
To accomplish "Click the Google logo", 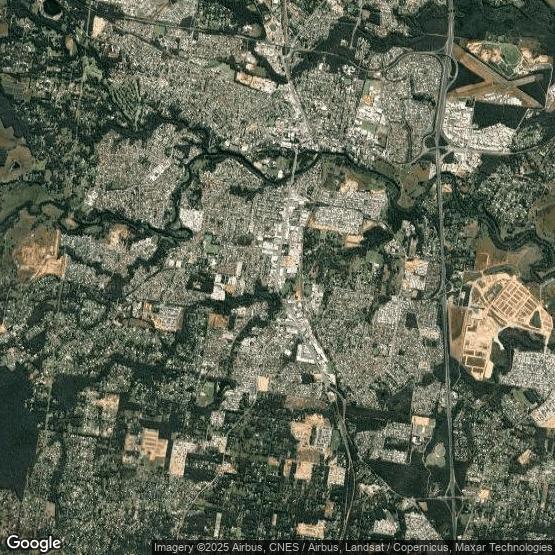I will (34, 543).
